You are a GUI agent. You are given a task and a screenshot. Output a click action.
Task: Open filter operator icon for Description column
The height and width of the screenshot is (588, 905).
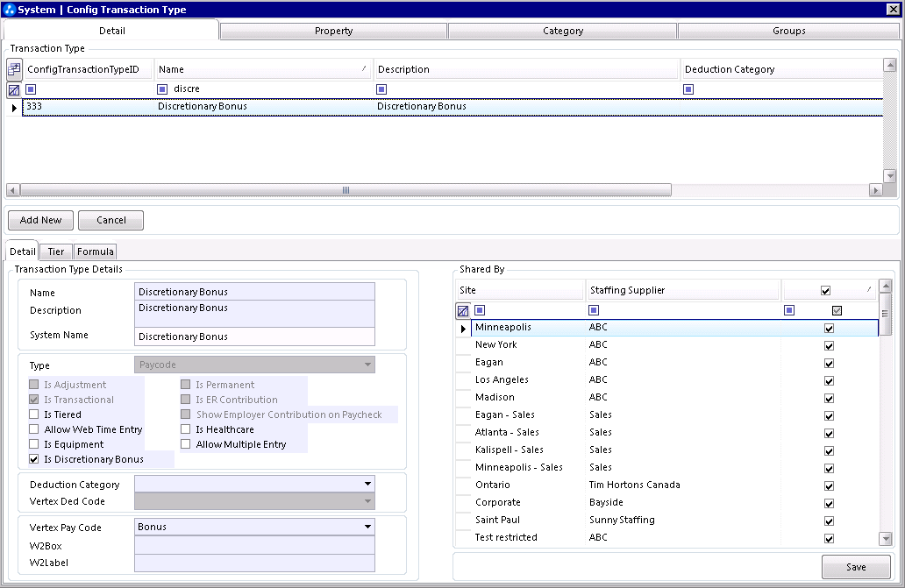pyautogui.click(x=381, y=89)
